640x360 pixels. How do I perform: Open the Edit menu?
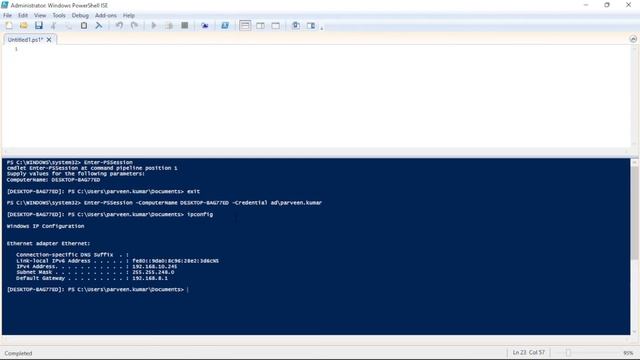[x=23, y=15]
